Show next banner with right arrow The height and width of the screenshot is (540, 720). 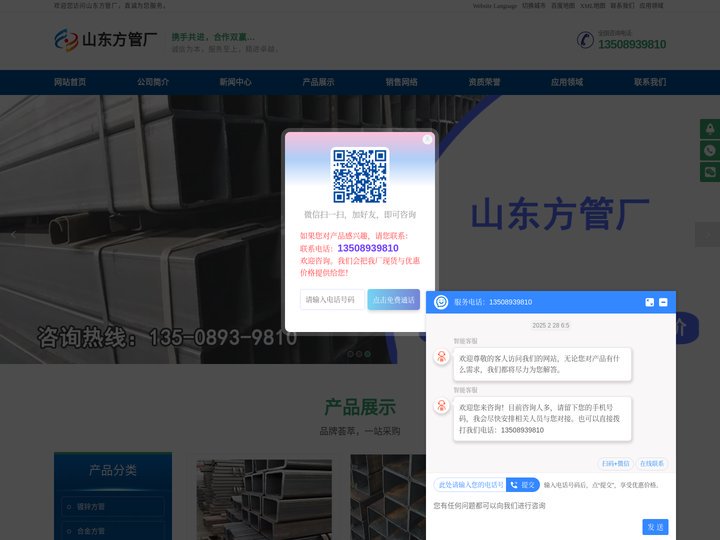707,235
